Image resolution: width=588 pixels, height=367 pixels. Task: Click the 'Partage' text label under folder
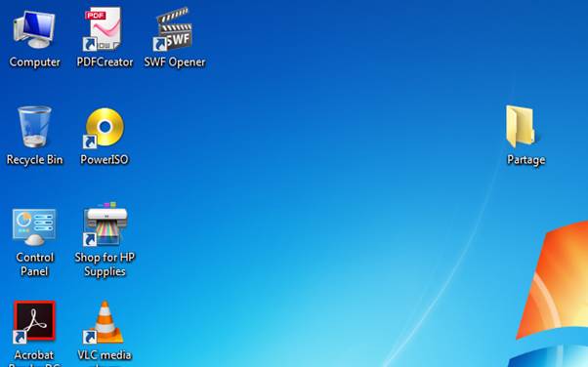(525, 160)
